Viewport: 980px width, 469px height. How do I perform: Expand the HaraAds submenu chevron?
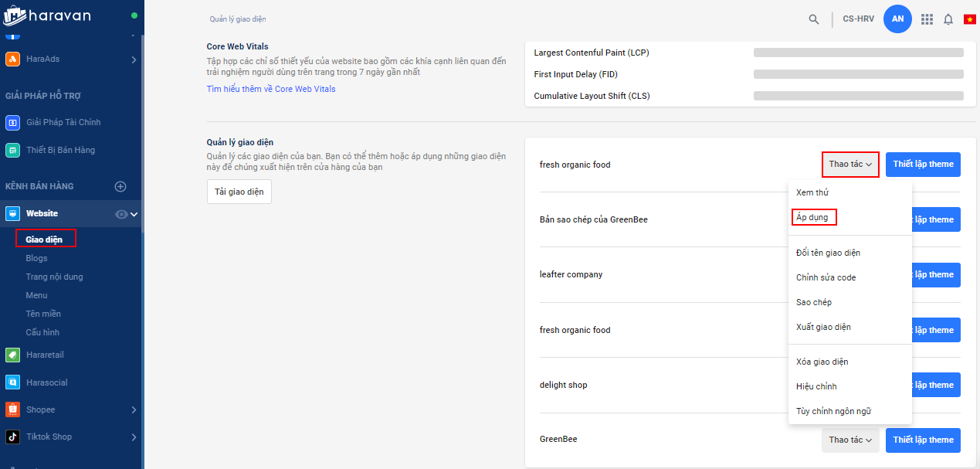(x=134, y=59)
